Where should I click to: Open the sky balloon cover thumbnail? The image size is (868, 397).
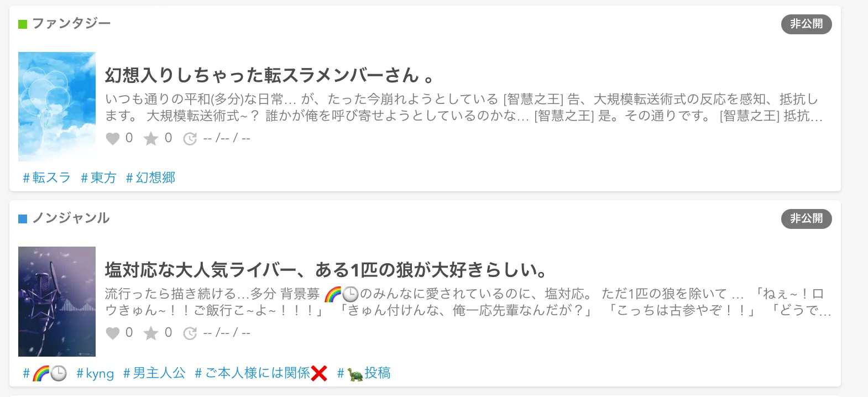(x=57, y=107)
